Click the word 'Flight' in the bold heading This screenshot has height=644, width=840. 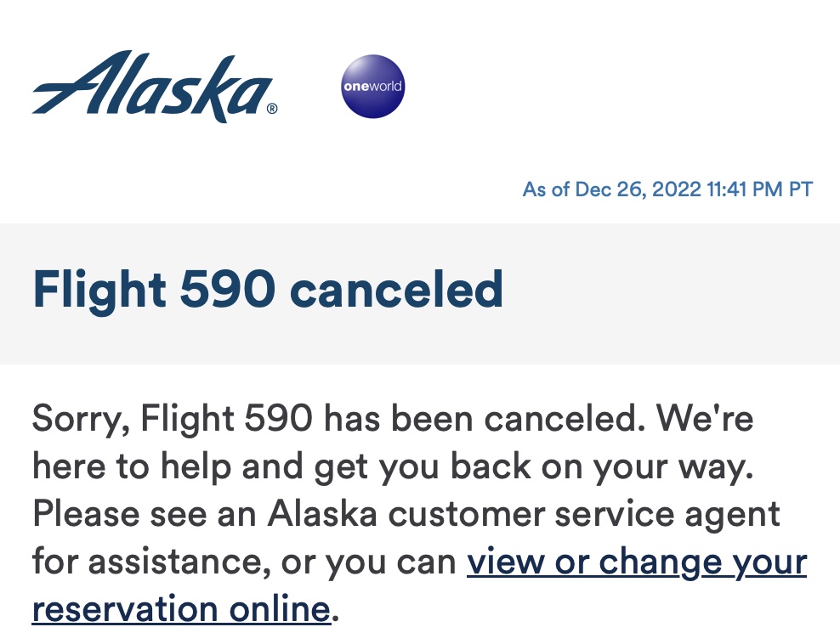click(x=99, y=290)
